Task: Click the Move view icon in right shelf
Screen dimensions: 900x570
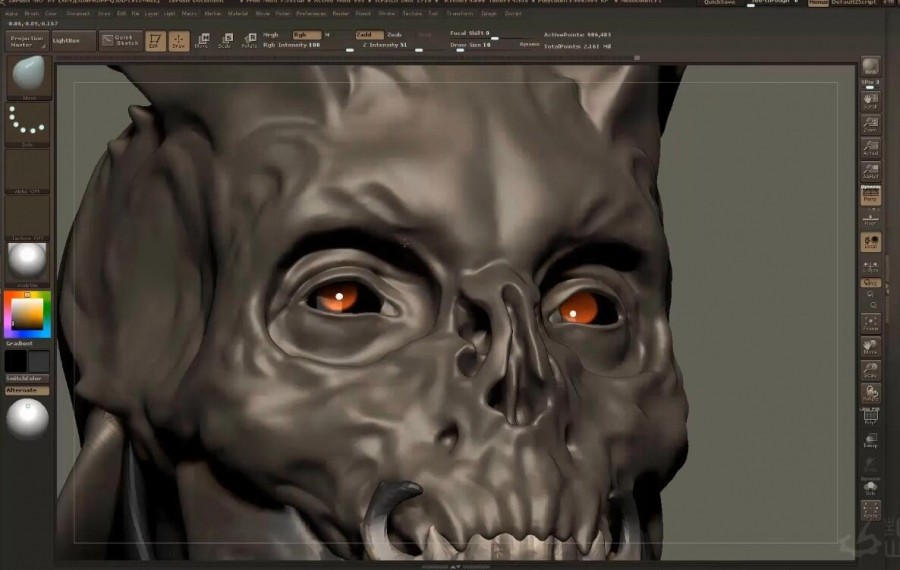Action: (x=871, y=347)
